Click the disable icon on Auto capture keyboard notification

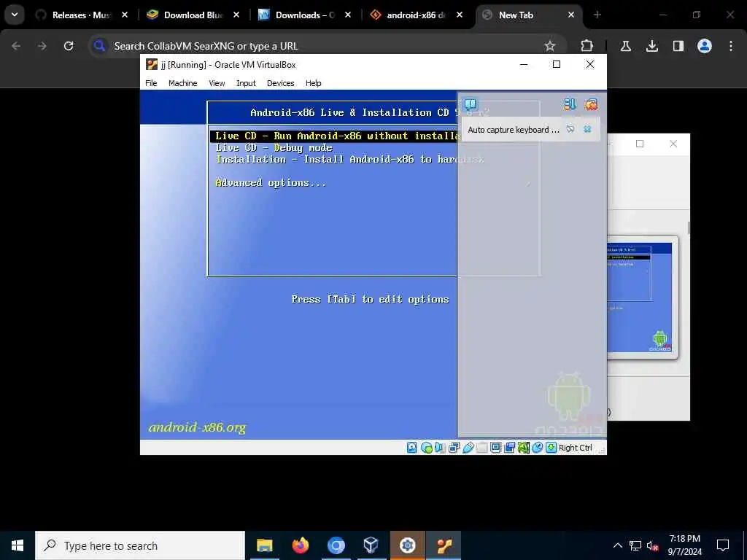[570, 129]
